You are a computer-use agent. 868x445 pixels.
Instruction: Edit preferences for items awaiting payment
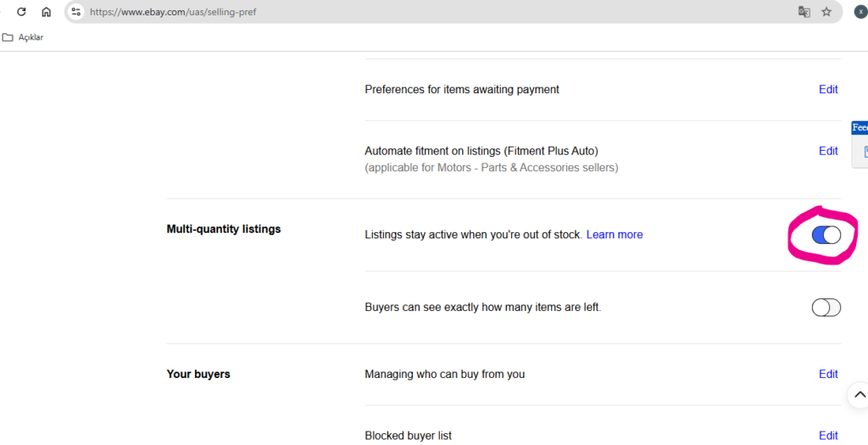tap(828, 89)
